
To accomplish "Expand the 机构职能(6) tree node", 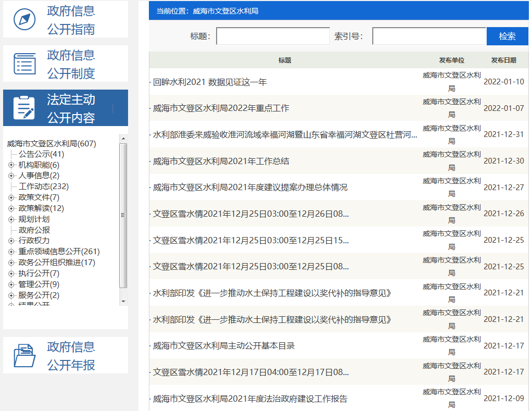I will click(x=11, y=165).
